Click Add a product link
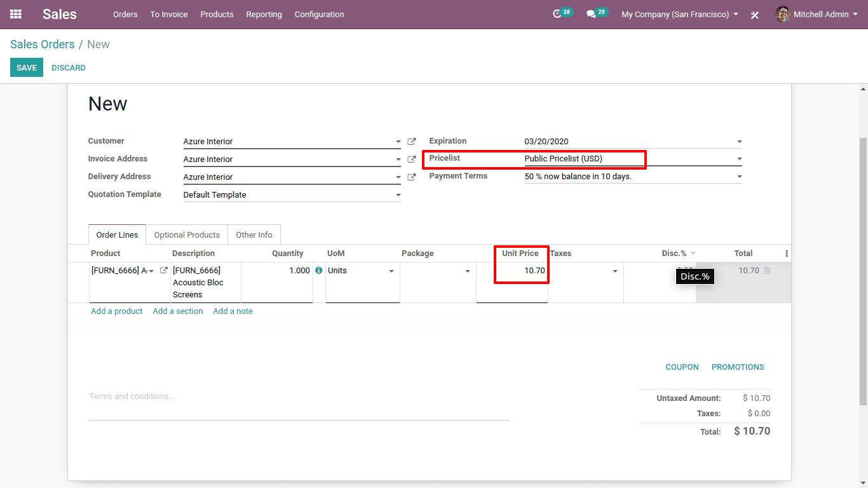Screen dimensions: 868x488 [x=117, y=311]
